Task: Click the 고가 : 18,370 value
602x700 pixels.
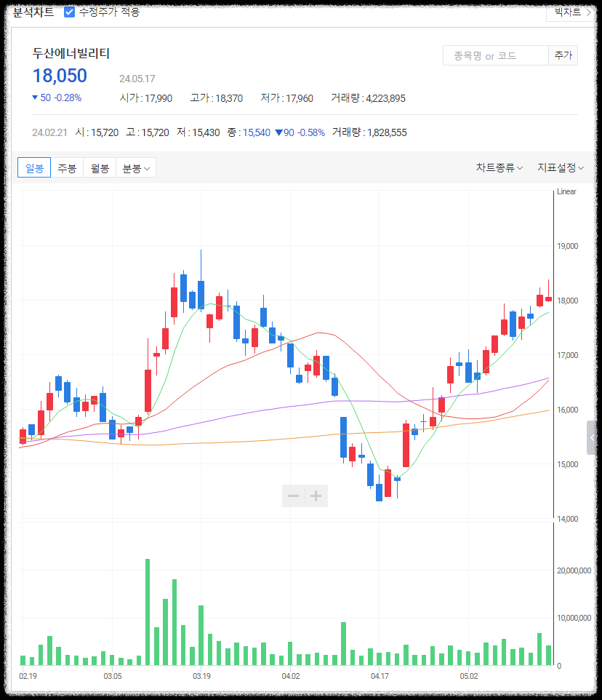Action: pos(216,98)
